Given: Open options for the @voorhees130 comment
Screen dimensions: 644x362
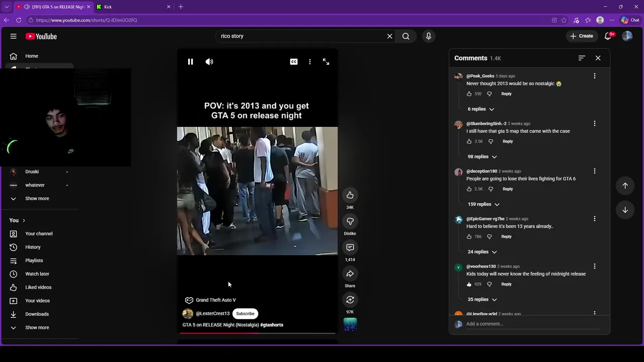Looking at the screenshot, I should click(x=594, y=266).
